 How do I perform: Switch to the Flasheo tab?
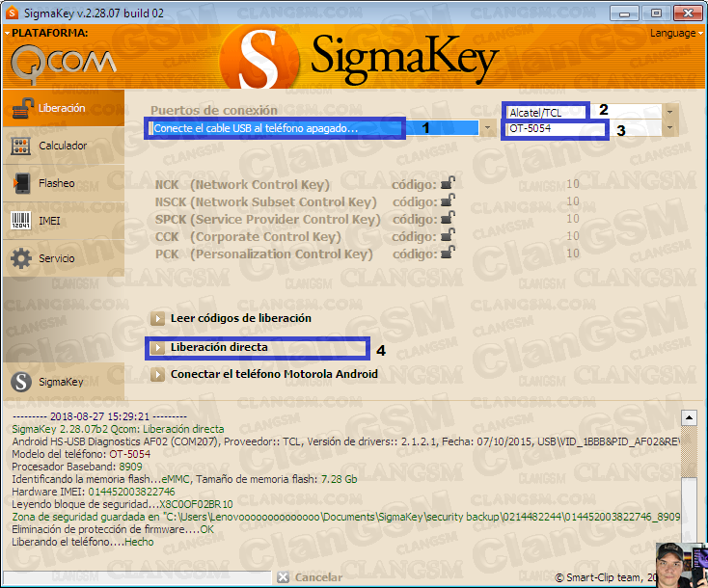pyautogui.click(x=64, y=183)
